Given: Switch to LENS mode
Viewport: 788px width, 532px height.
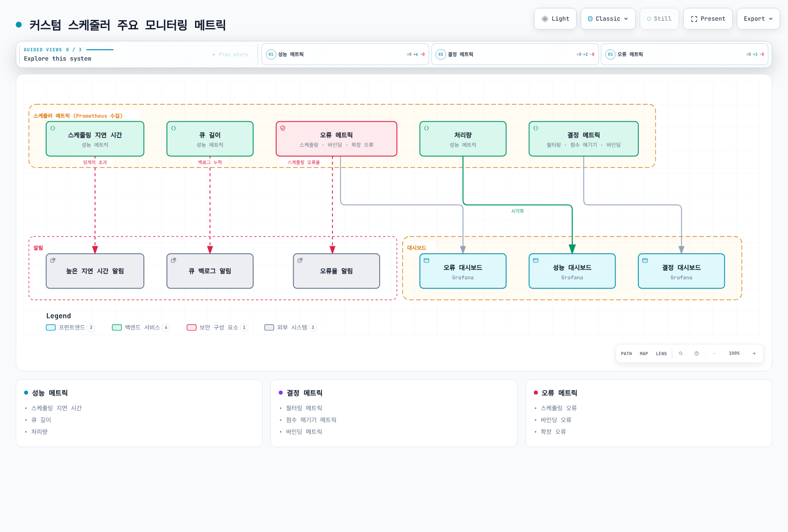Looking at the screenshot, I should click(661, 354).
